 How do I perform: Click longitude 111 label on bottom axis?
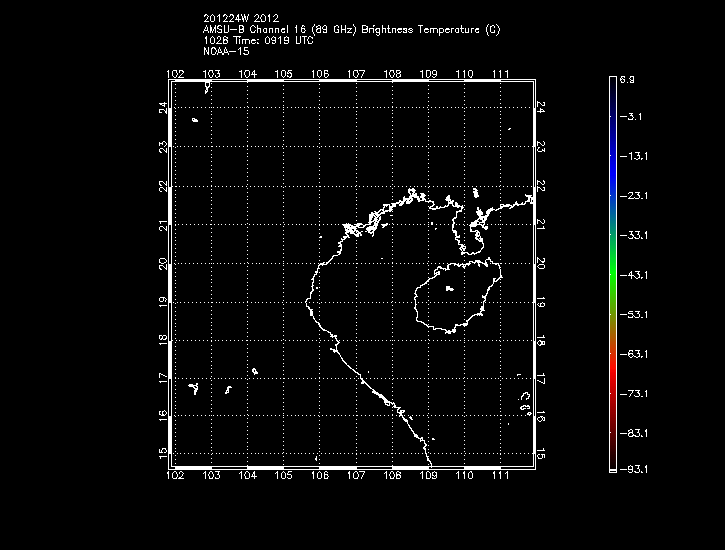point(500,477)
